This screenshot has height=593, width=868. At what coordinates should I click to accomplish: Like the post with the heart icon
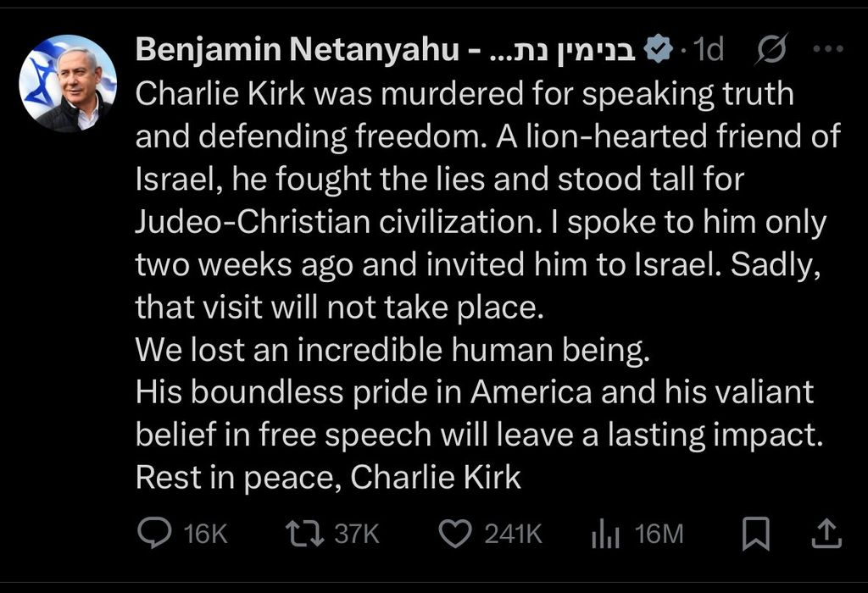coord(456,532)
